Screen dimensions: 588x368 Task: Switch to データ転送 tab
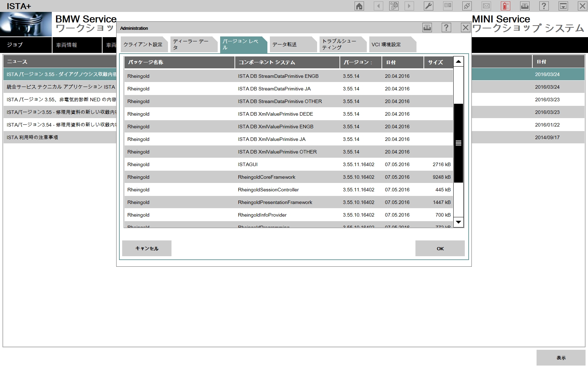click(293, 45)
